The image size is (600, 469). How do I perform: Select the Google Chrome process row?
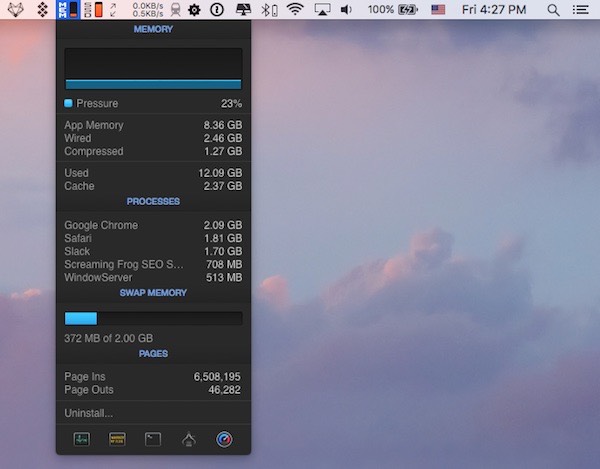click(153, 225)
